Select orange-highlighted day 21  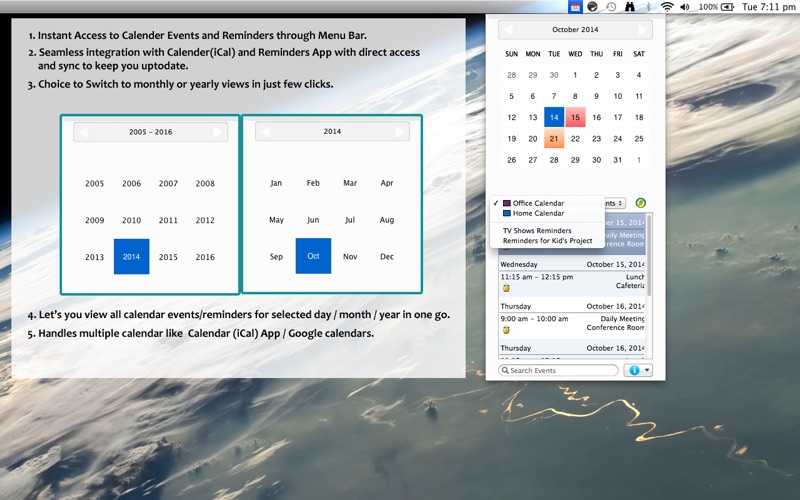coord(554,139)
